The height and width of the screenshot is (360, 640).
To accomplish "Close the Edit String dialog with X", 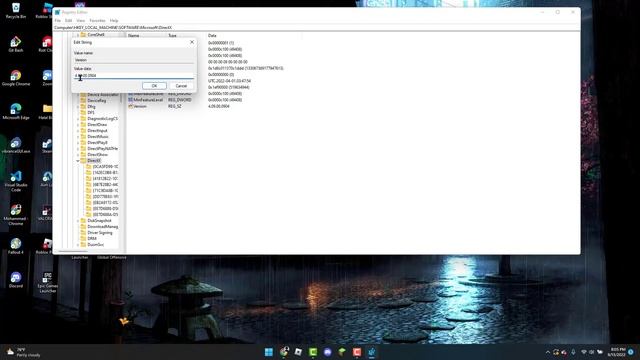I will 192,42.
